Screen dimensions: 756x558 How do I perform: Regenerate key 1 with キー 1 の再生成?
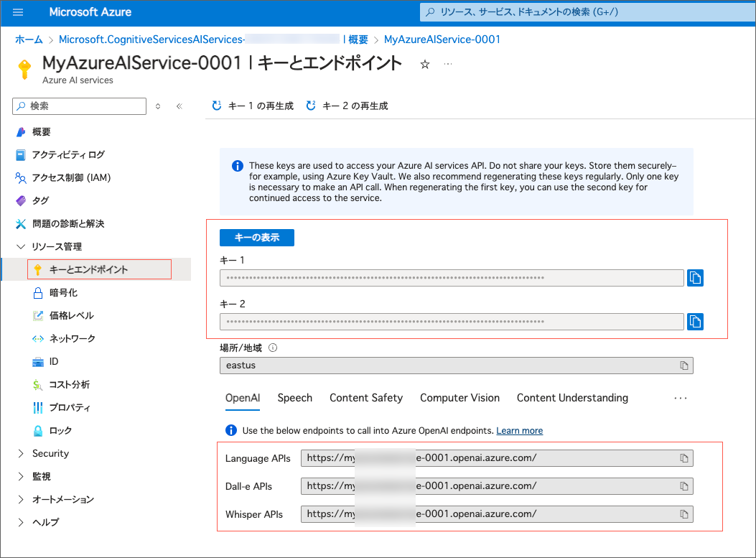[x=253, y=106]
